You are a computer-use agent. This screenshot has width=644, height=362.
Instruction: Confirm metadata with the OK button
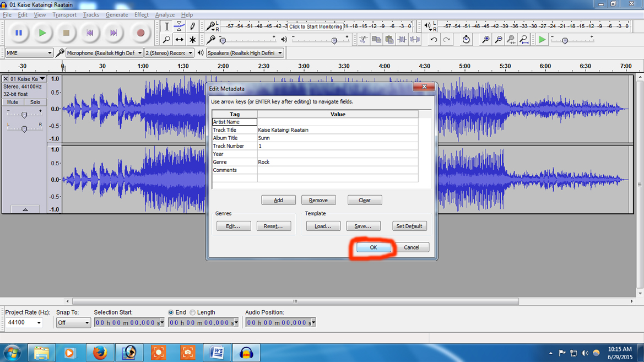tap(372, 247)
